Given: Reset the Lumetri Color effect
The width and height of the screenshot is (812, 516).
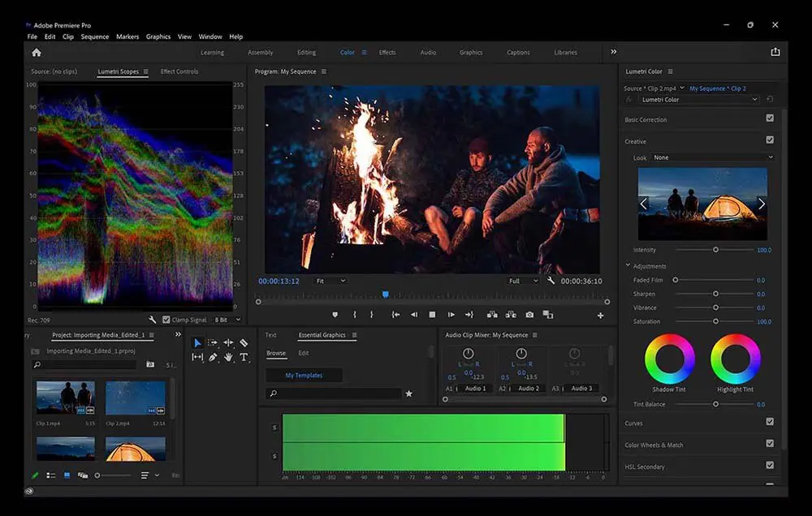Looking at the screenshot, I should (770, 99).
